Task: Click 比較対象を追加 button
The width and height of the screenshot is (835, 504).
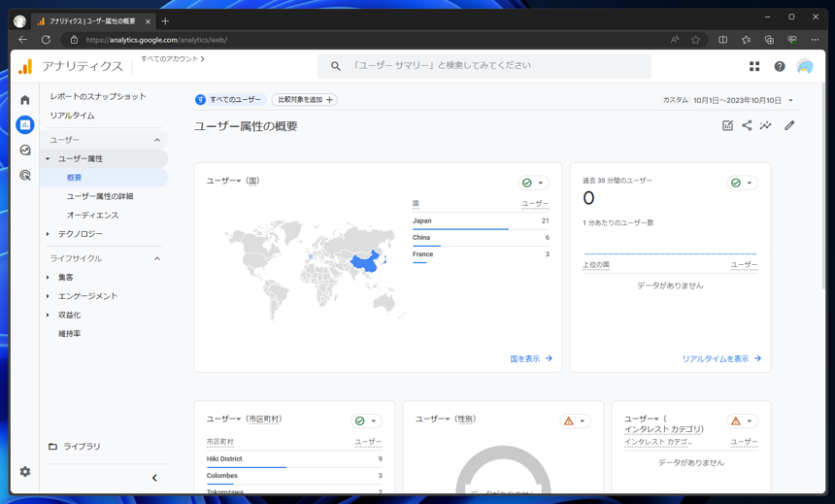Action: click(x=305, y=100)
